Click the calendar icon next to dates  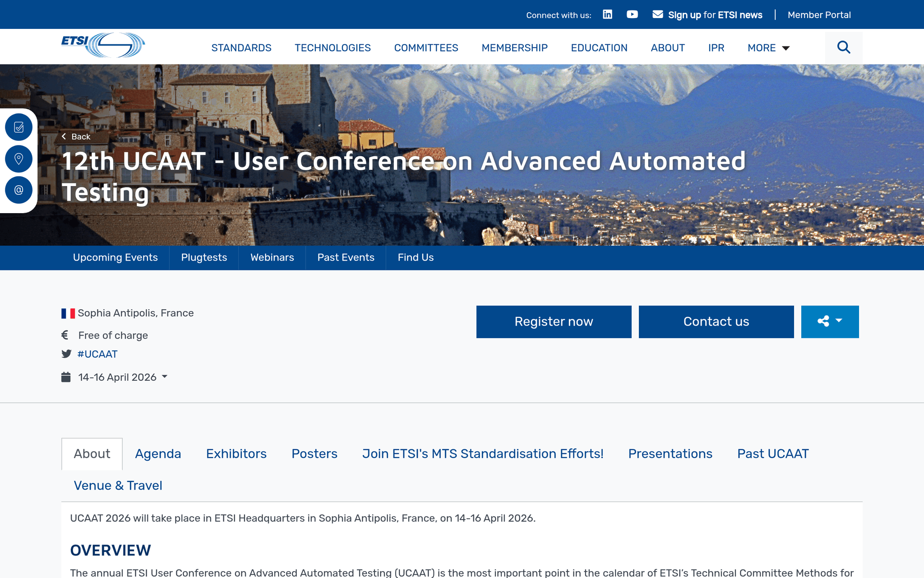coord(66,377)
